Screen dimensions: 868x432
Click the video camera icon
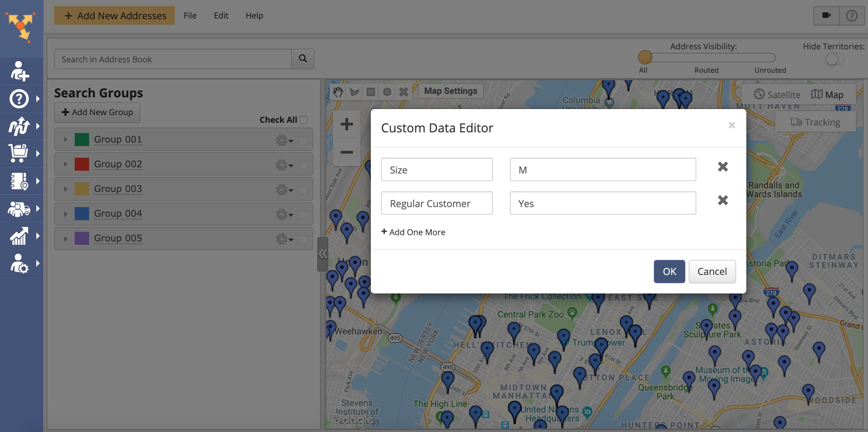tap(826, 15)
